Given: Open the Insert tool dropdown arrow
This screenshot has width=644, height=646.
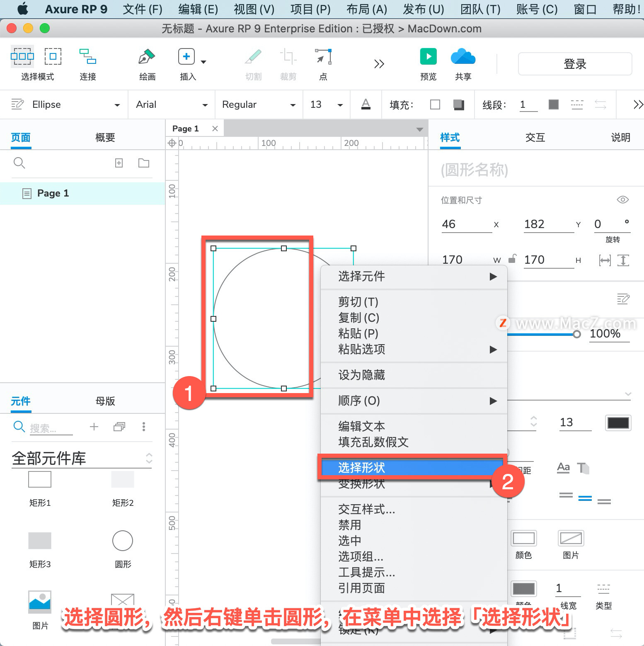Looking at the screenshot, I should 203,62.
